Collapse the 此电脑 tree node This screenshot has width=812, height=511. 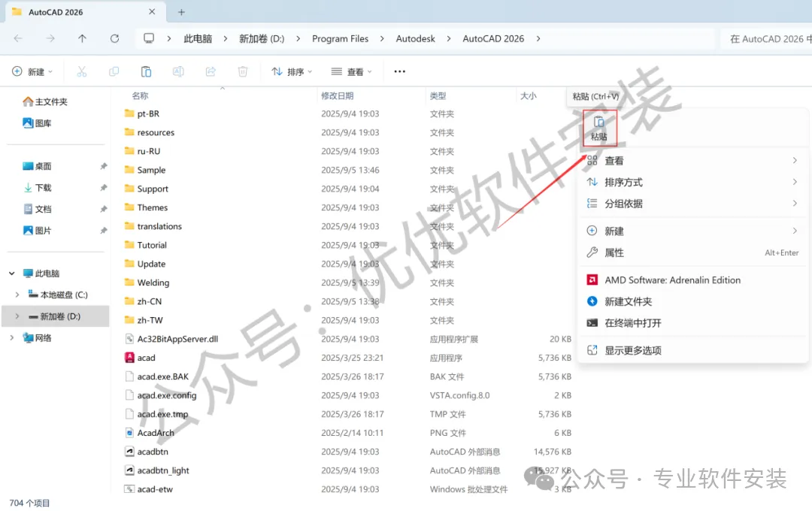[12, 274]
